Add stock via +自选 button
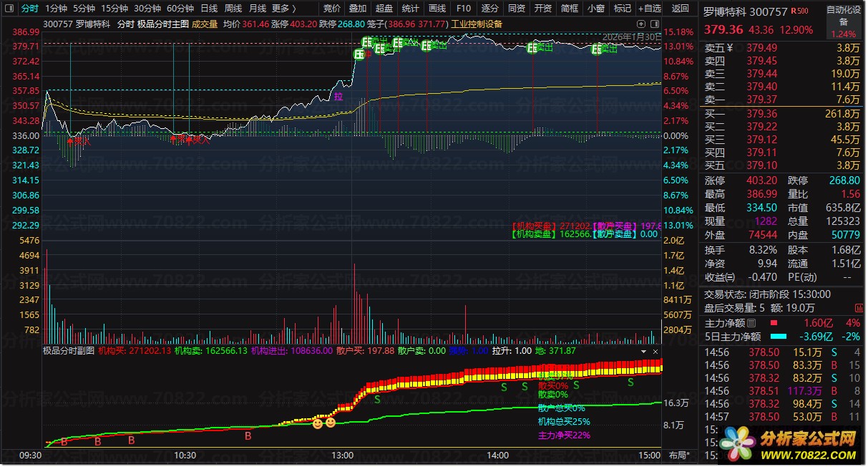 coord(649,9)
